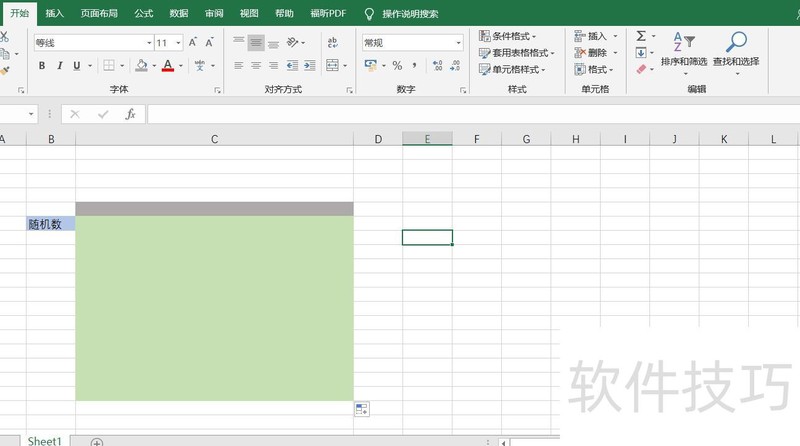Open font dialog launcher
Screen dimensions: 800x446
[217, 90]
